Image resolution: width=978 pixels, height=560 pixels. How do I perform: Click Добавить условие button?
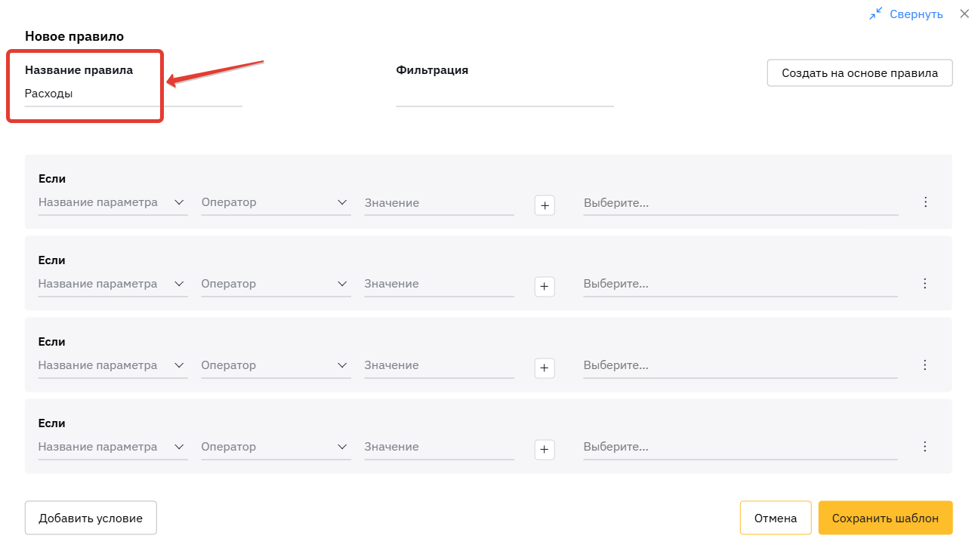[91, 518]
